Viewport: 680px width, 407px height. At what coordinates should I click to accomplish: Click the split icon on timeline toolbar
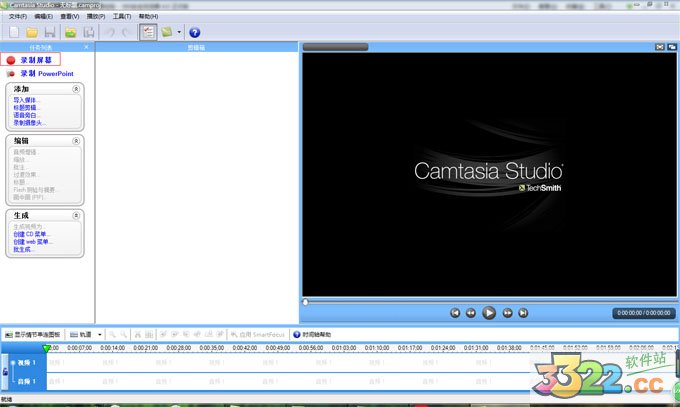[x=149, y=335]
